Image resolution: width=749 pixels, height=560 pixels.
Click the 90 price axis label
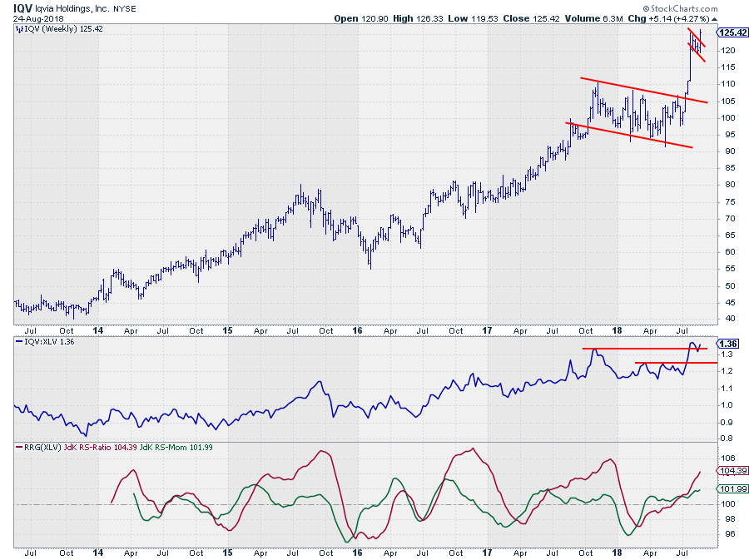[x=731, y=151]
